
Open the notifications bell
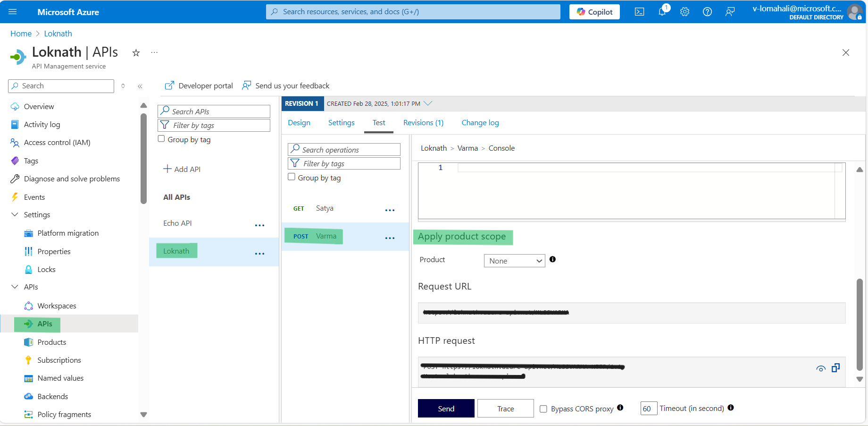click(662, 11)
